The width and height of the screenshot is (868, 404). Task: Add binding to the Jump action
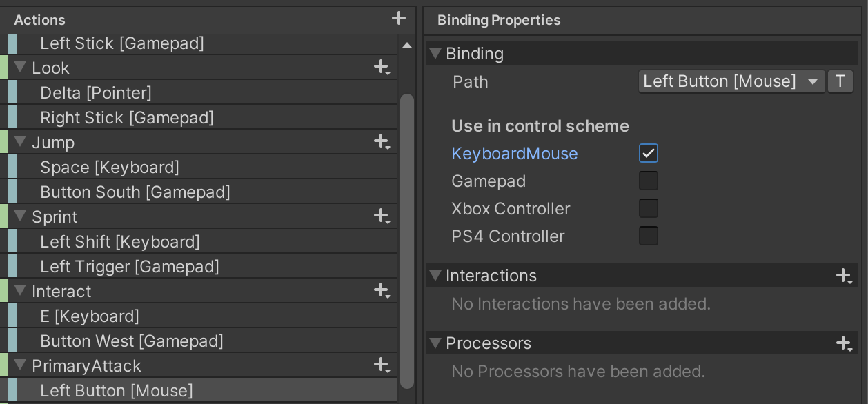[382, 142]
